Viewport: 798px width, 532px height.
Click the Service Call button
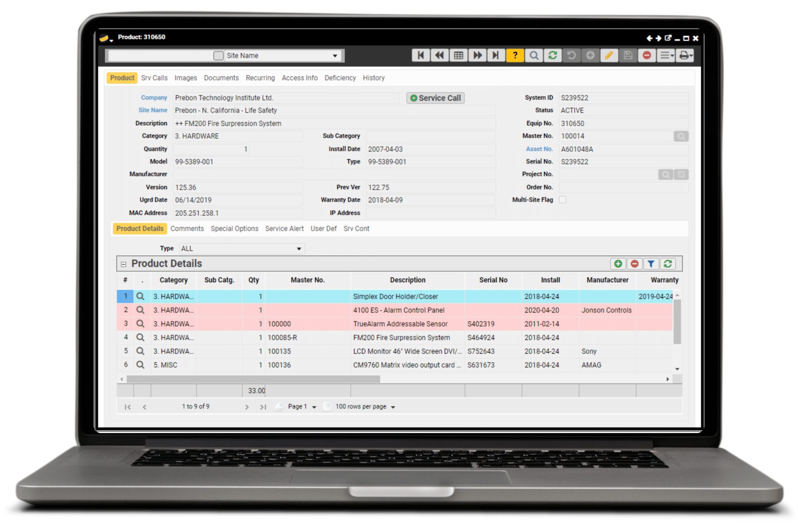435,98
